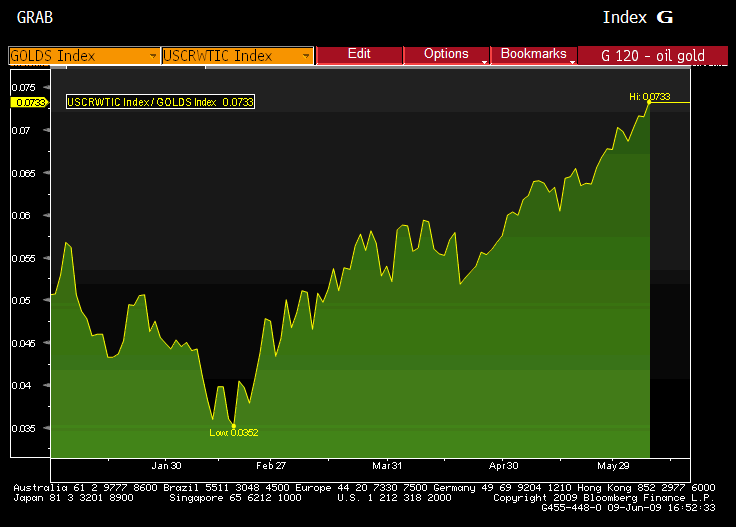The height and width of the screenshot is (527, 736).
Task: Click the Mar 31 date on the x-axis
Action: 387,466
